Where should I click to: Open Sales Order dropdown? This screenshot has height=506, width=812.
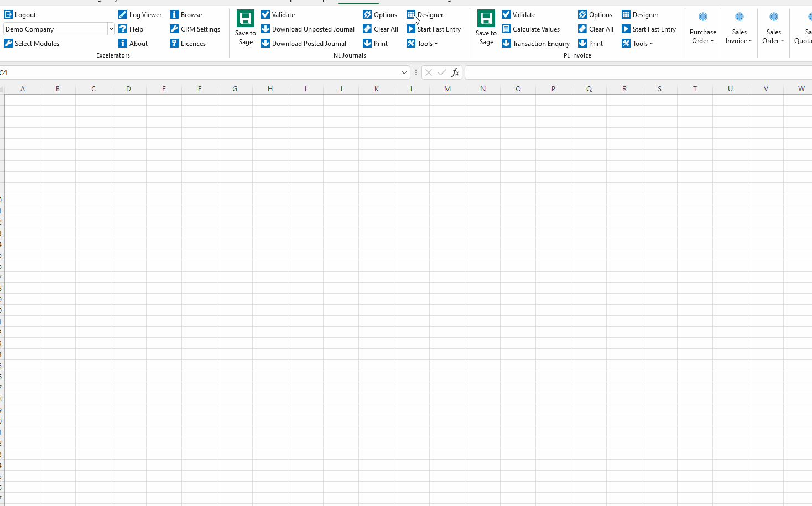coord(773,28)
